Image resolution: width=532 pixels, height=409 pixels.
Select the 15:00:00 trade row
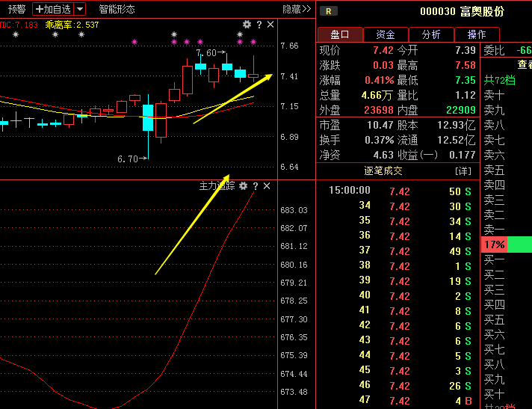click(x=350, y=191)
